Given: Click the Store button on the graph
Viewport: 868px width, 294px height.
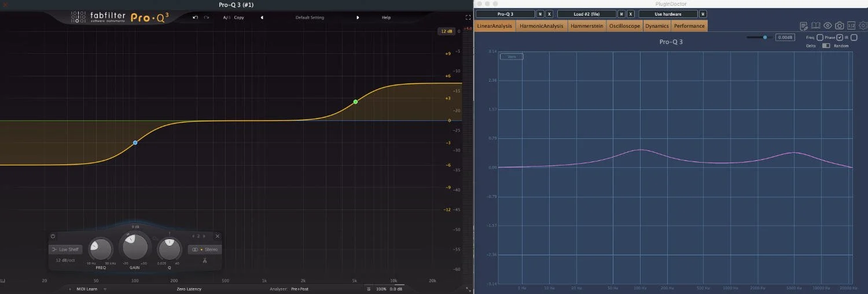Looking at the screenshot, I should (512, 57).
